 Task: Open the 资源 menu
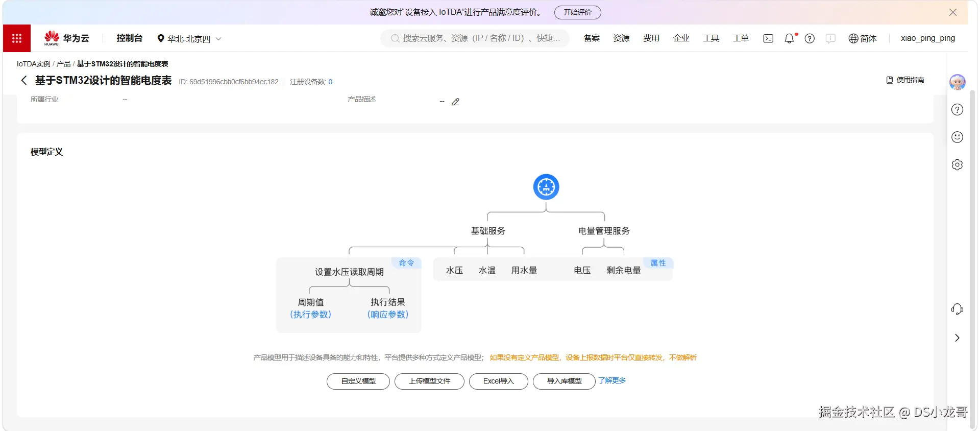point(621,38)
